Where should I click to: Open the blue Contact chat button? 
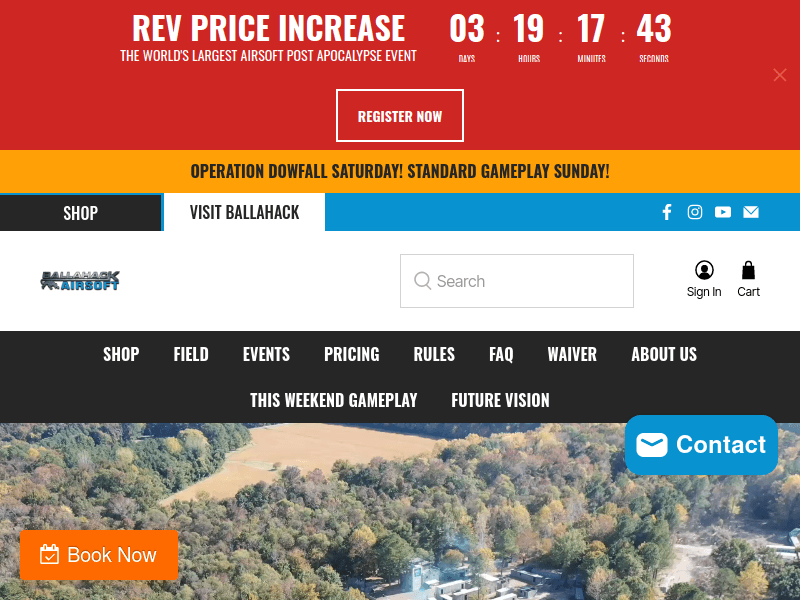(701, 445)
